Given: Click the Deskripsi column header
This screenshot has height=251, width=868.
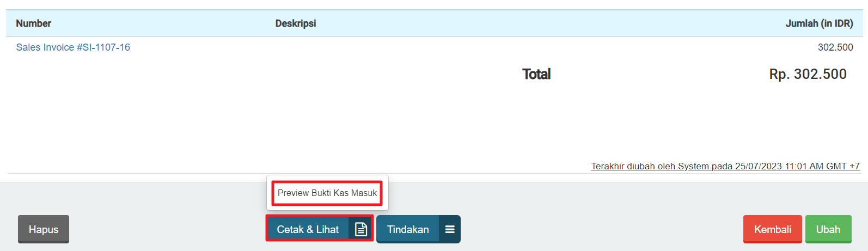Looking at the screenshot, I should click(296, 23).
